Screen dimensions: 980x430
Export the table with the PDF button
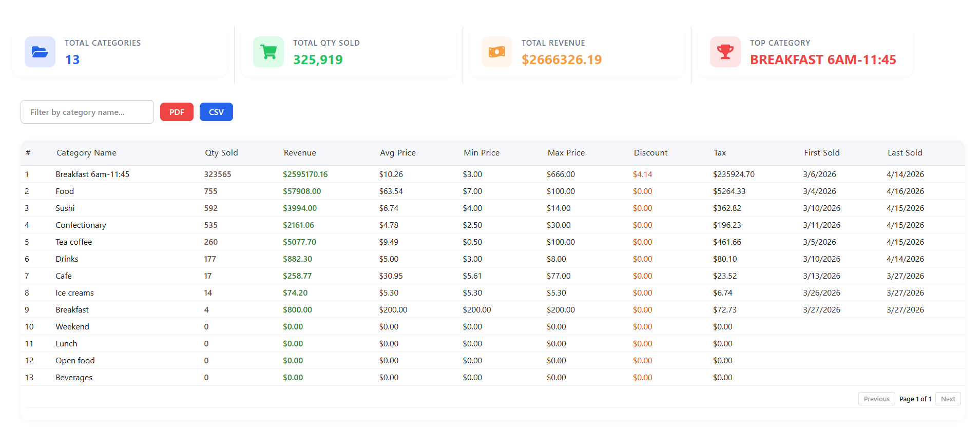click(177, 112)
